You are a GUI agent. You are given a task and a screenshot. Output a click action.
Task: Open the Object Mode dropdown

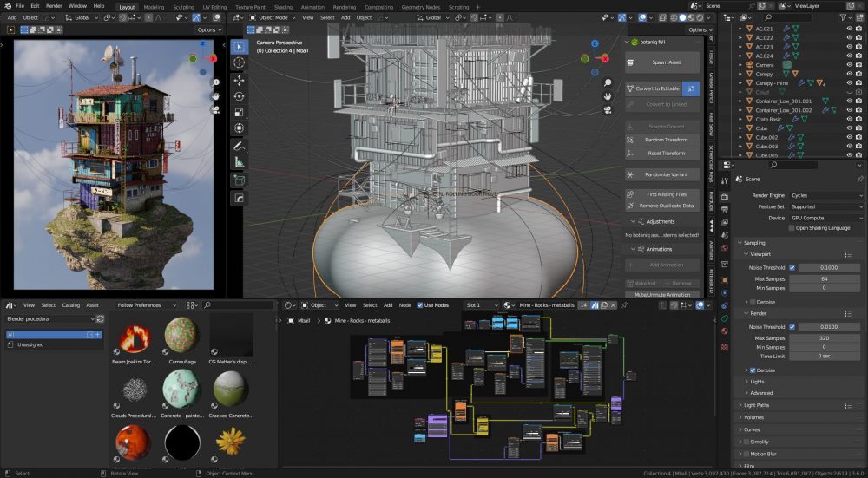pos(272,17)
